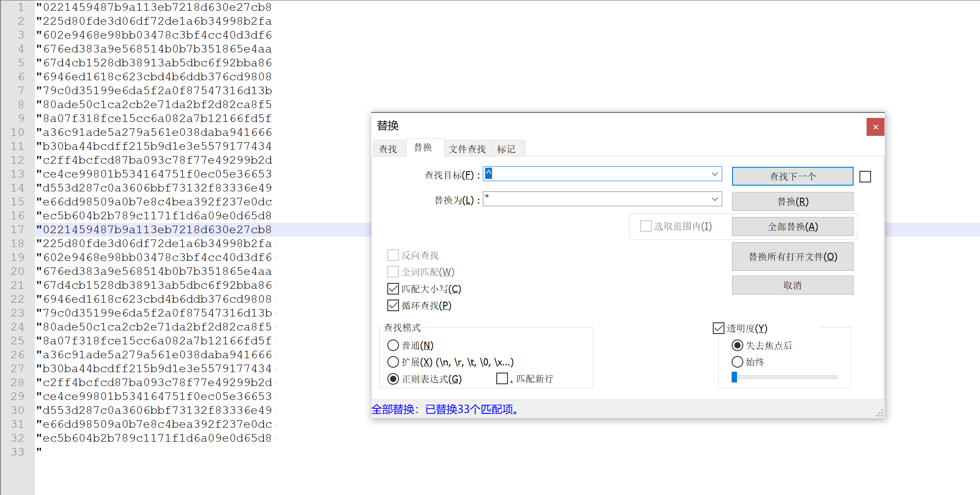Screen dimensions: 980x495
Task: Switch to the 标记 mark tab
Action: 506,149
